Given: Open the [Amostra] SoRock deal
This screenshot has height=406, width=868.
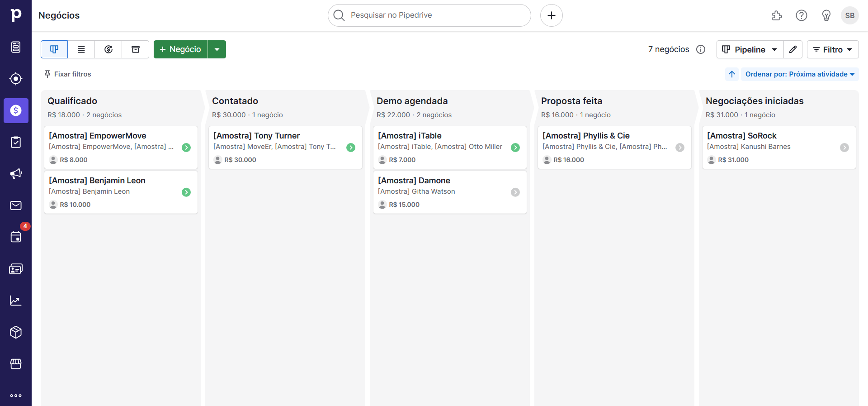Looking at the screenshot, I should click(x=779, y=148).
